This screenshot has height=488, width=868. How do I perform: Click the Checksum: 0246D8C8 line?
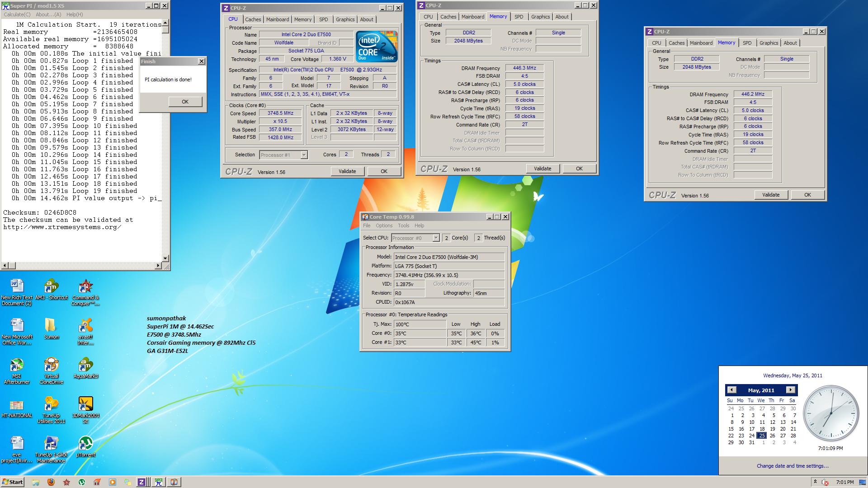click(40, 212)
